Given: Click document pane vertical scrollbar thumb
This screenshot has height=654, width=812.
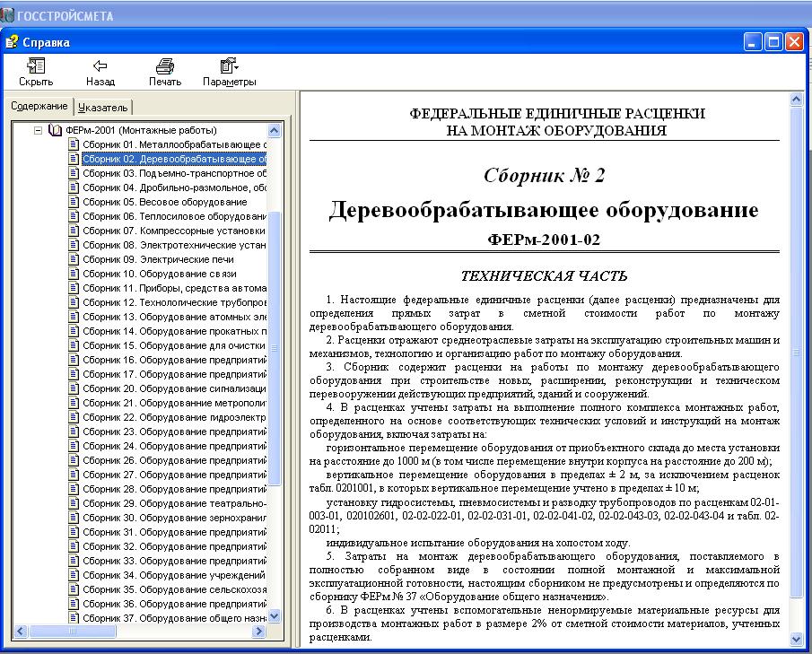Looking at the screenshot, I should click(797, 352).
